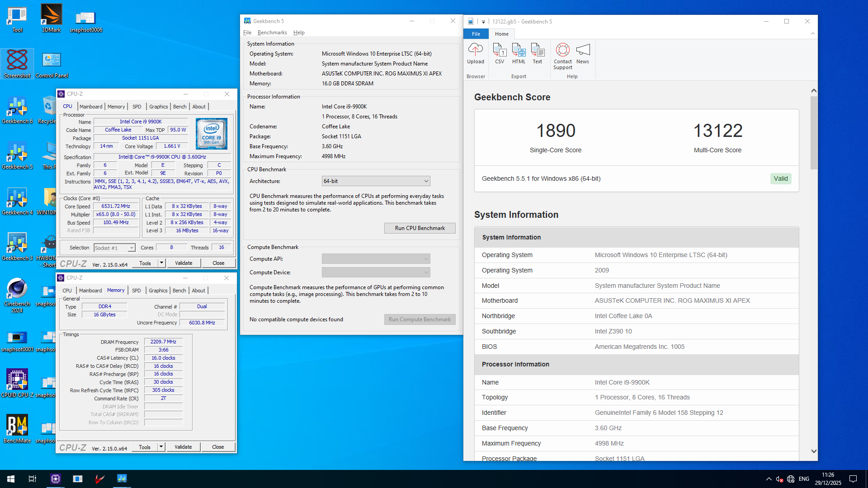Click Validate in CPU-Z CPU window
The width and height of the screenshot is (868, 488).
click(184, 263)
